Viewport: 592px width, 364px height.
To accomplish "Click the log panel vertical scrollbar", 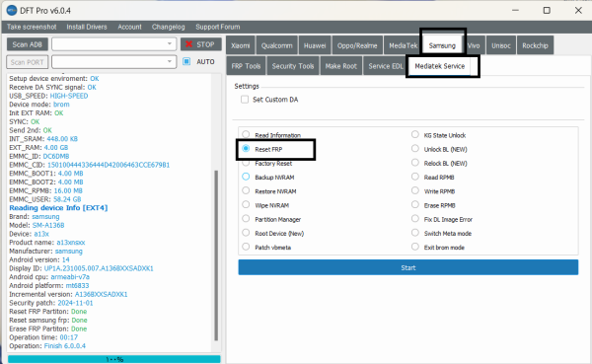I will pyautogui.click(x=216, y=255).
